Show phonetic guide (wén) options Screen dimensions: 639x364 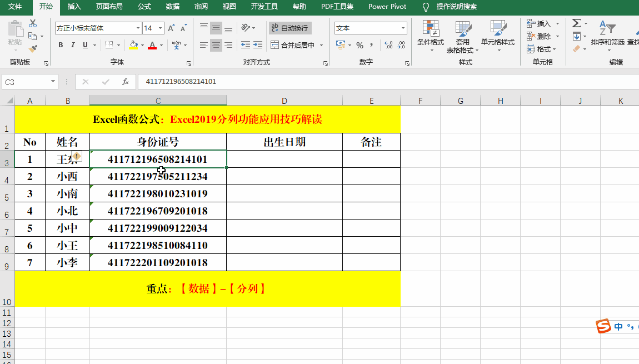tap(177, 45)
